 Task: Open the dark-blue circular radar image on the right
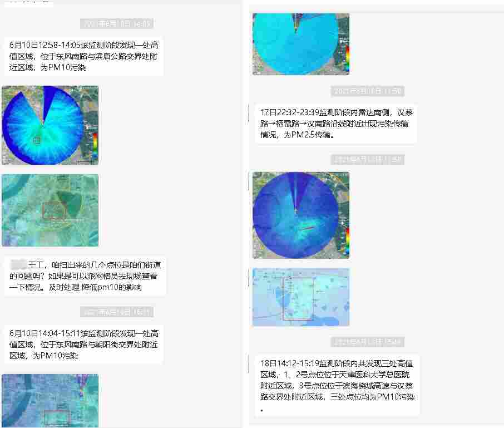coord(300,214)
